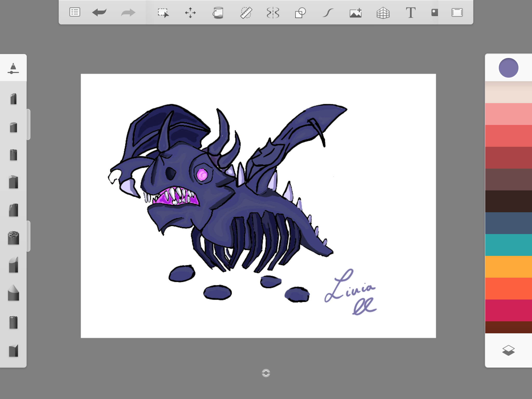Viewport: 532px width, 399px height.
Task: Add text with the Text tool
Action: pos(411,12)
